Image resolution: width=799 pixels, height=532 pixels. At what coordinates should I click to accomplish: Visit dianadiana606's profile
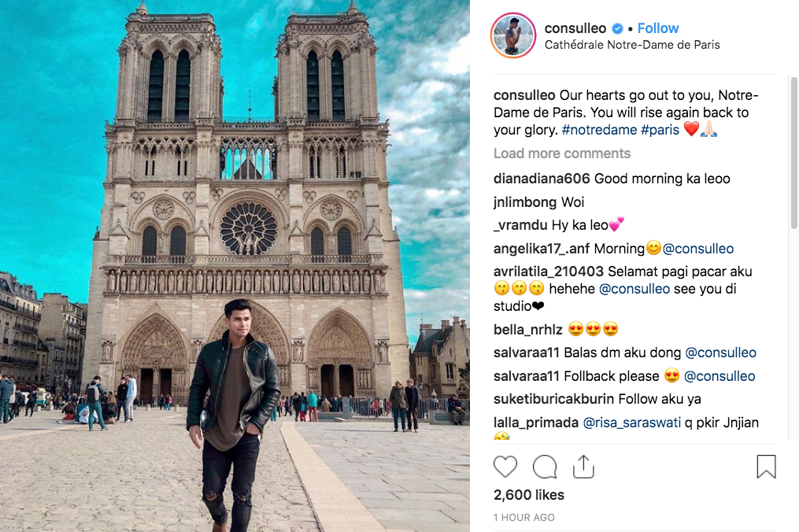tap(542, 179)
